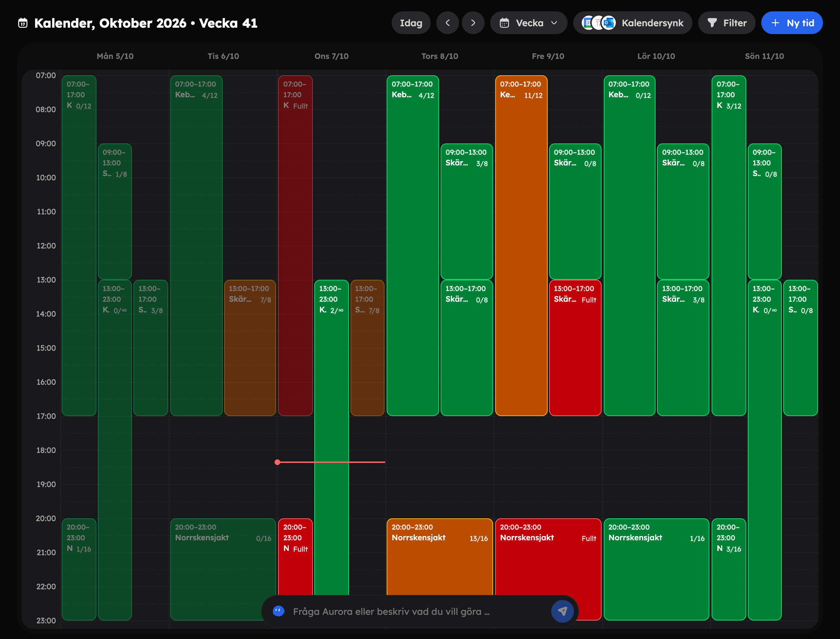Click the funnel Filter icon
The width and height of the screenshot is (840, 639).
click(x=712, y=23)
